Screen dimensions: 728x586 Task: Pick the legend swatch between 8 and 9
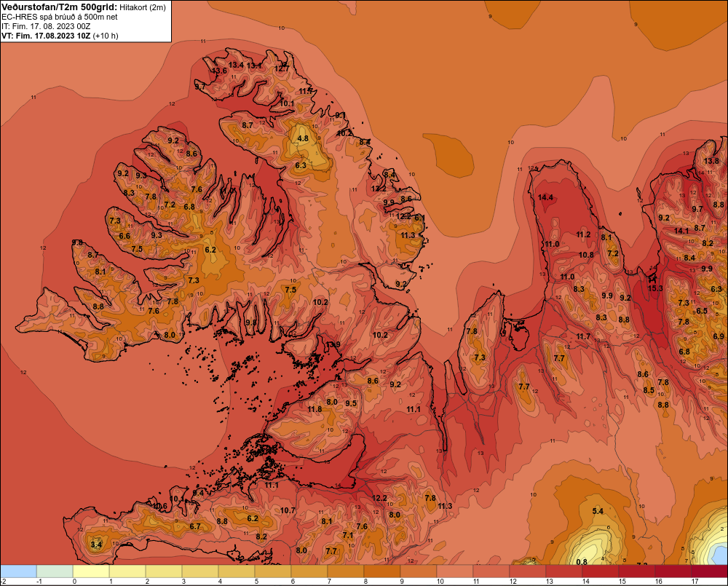[382, 571]
